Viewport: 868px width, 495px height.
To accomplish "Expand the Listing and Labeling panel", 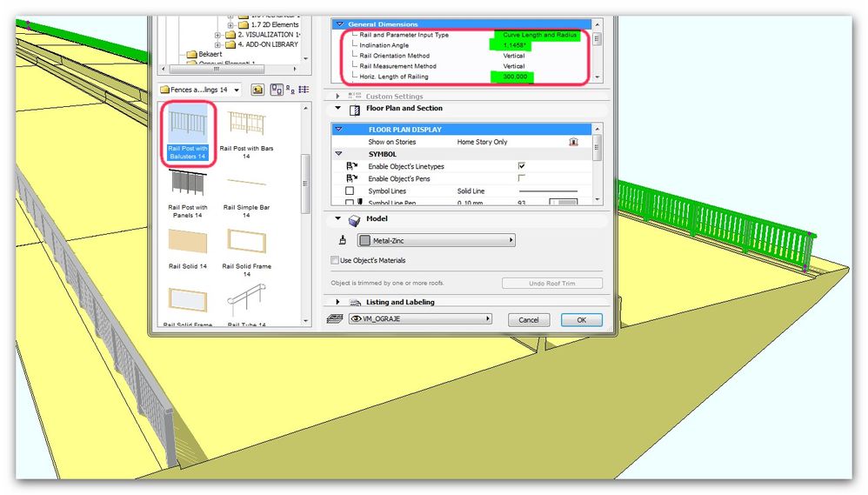I will tap(337, 303).
